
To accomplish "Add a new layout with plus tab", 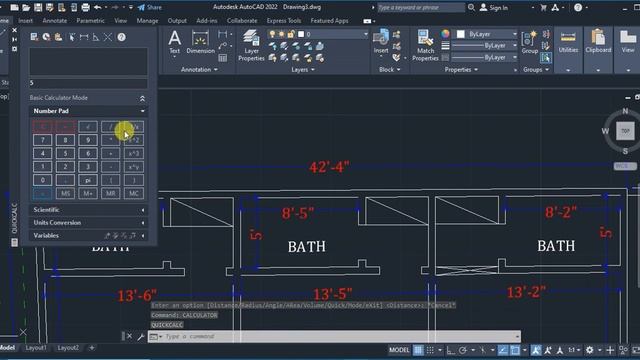I will (92, 348).
